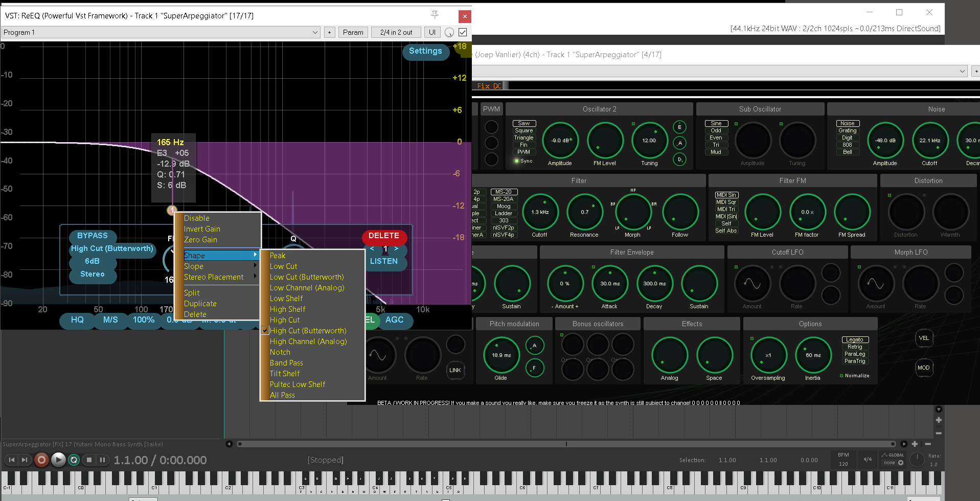
Task: Toggle the M/S processing button
Action: pyautogui.click(x=110, y=320)
